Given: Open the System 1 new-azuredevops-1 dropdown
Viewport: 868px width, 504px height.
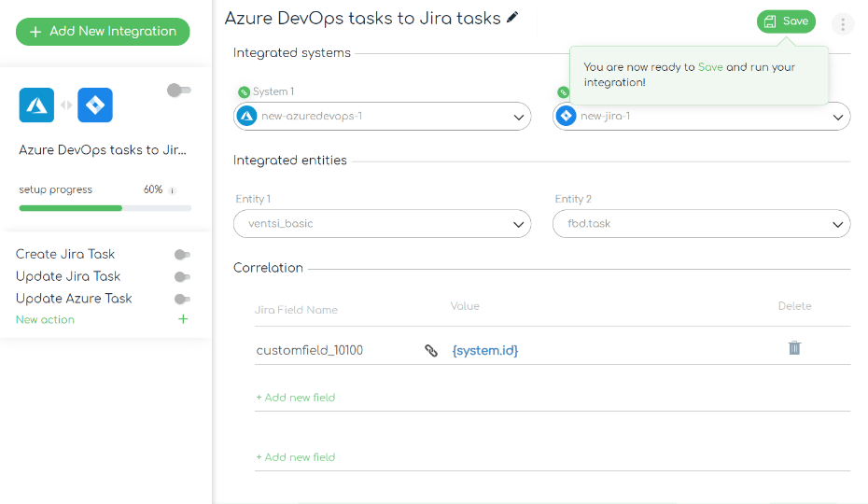Looking at the screenshot, I should click(382, 117).
